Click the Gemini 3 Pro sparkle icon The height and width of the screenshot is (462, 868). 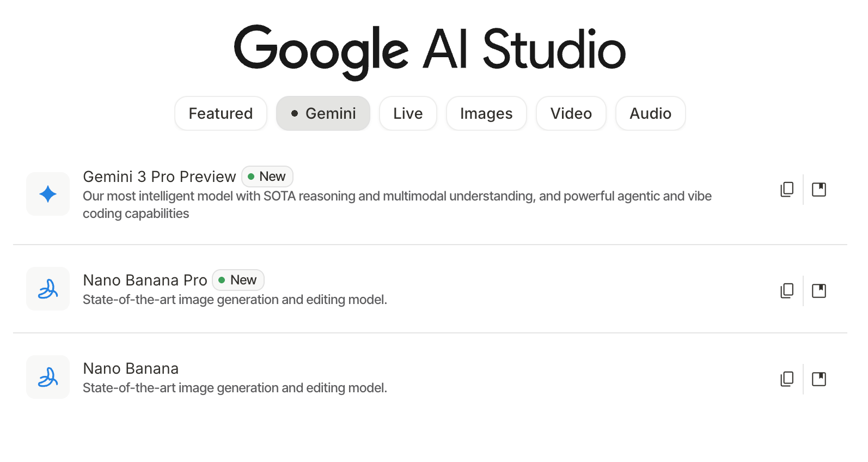(48, 194)
